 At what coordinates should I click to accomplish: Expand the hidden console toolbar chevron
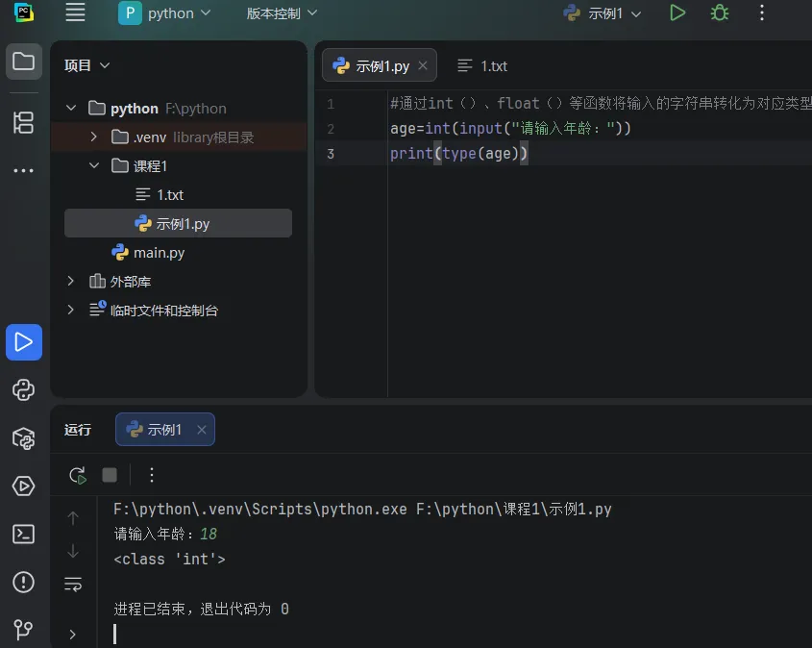[x=72, y=634]
